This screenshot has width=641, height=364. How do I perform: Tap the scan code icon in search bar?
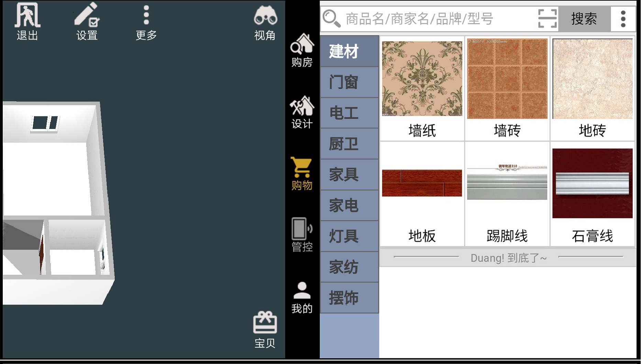pyautogui.click(x=547, y=19)
